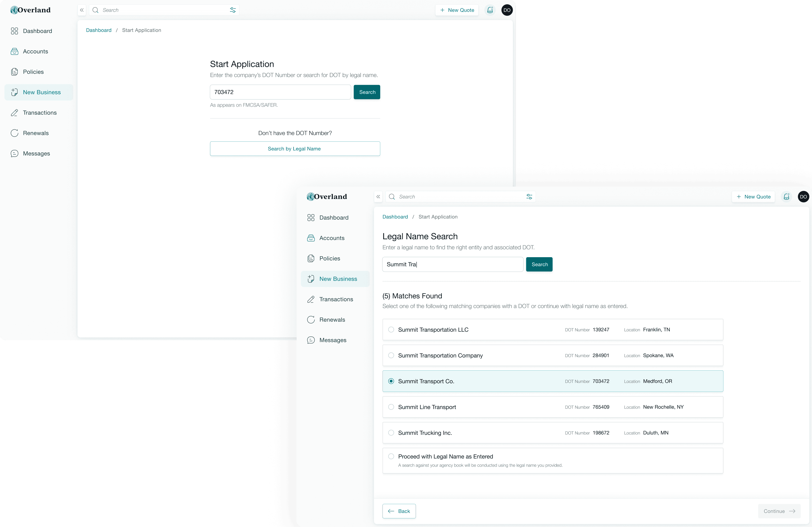The height and width of the screenshot is (527, 812).
Task: Click the Overland logo in the top window
Action: tap(30, 10)
